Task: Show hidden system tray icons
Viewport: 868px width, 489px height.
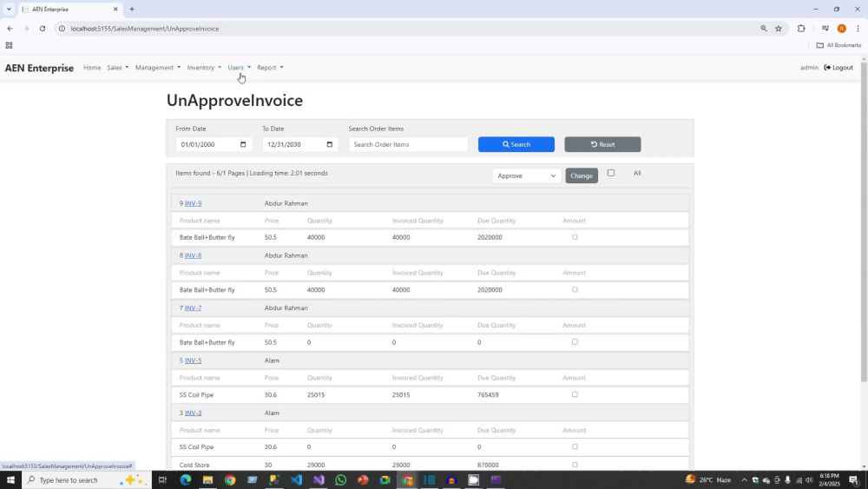Action: click(744, 479)
